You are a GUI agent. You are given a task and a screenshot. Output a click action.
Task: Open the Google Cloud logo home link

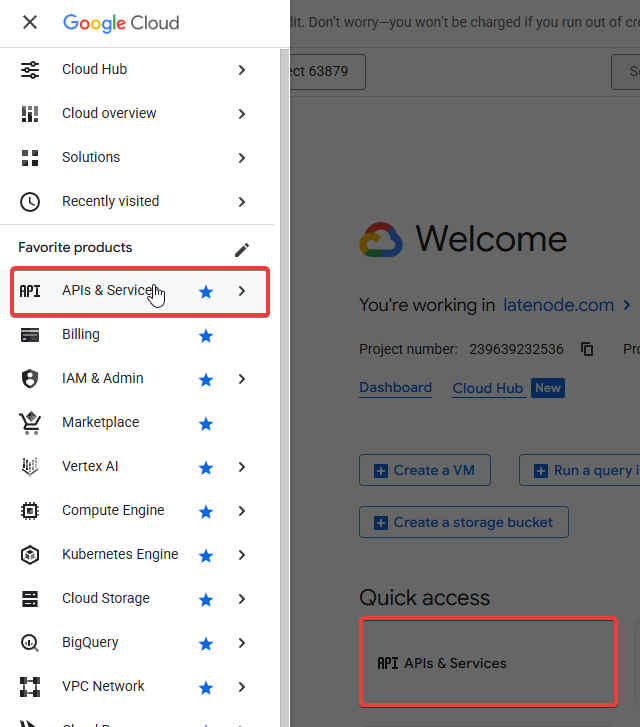click(121, 23)
